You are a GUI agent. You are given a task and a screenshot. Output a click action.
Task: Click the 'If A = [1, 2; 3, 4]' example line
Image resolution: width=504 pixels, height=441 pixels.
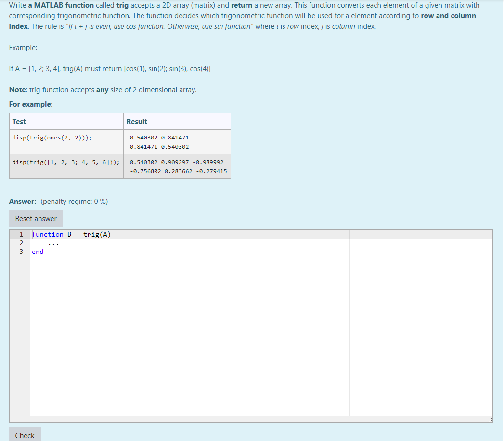[x=110, y=69]
